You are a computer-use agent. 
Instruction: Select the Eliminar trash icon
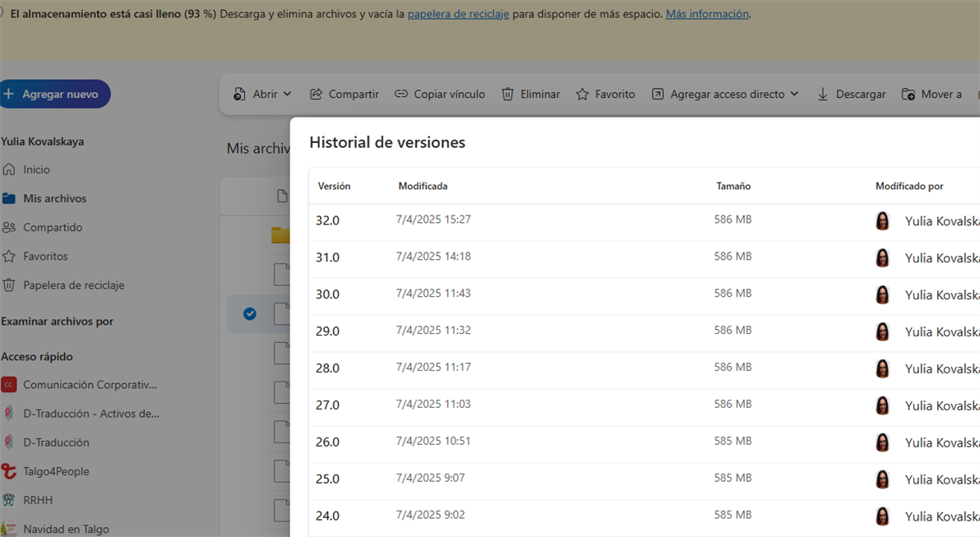pyautogui.click(x=507, y=94)
